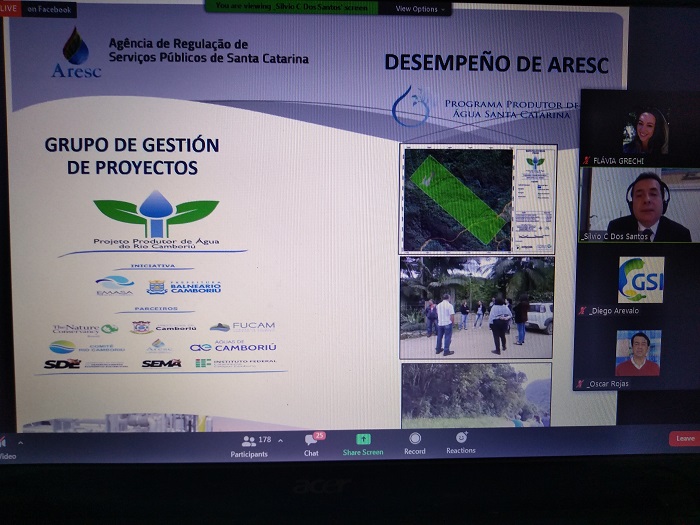Click the Comitê Rio Camboriú logo
This screenshot has width=700, height=525.
pyautogui.click(x=87, y=347)
